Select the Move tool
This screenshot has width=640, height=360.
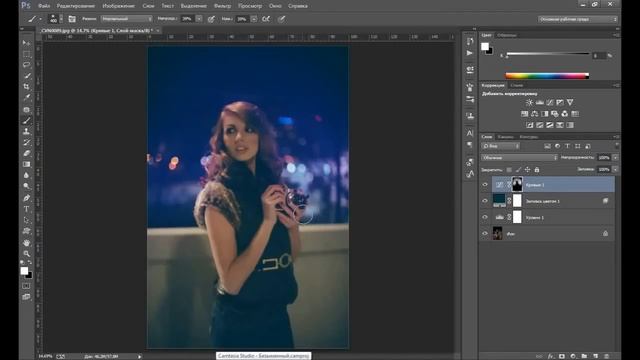pyautogui.click(x=27, y=42)
